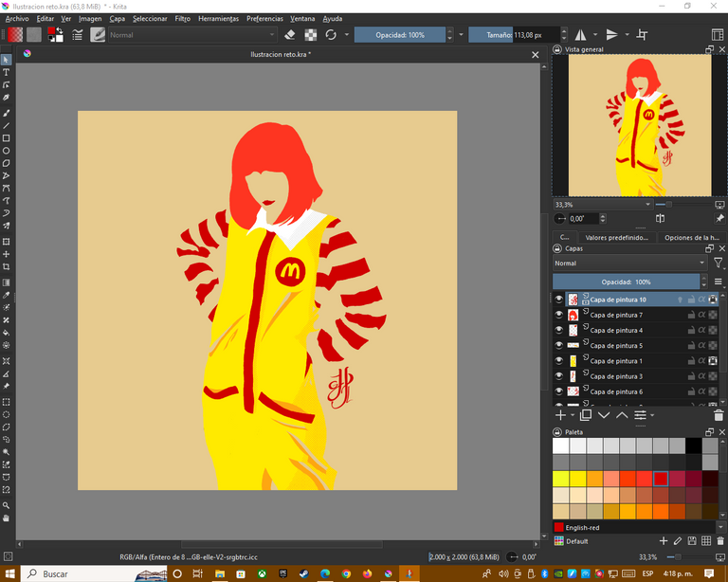The width and height of the screenshot is (728, 582).
Task: Select the Pan hand tool
Action: 6,518
